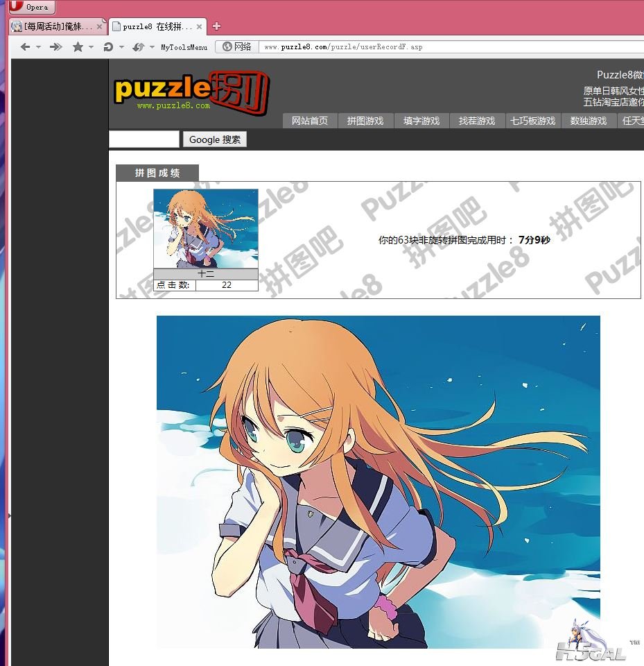Click the fast forward arrow
Image resolution: width=644 pixels, height=666 pixels.
pyautogui.click(x=55, y=46)
